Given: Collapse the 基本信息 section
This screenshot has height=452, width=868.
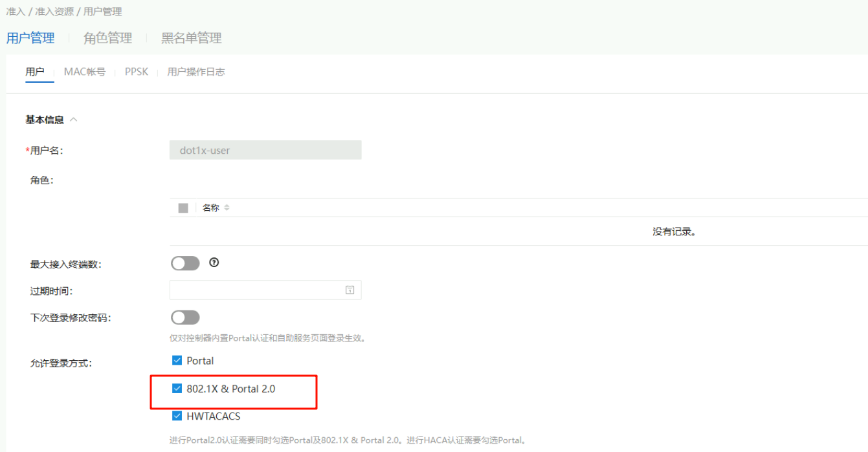Looking at the screenshot, I should pyautogui.click(x=73, y=120).
